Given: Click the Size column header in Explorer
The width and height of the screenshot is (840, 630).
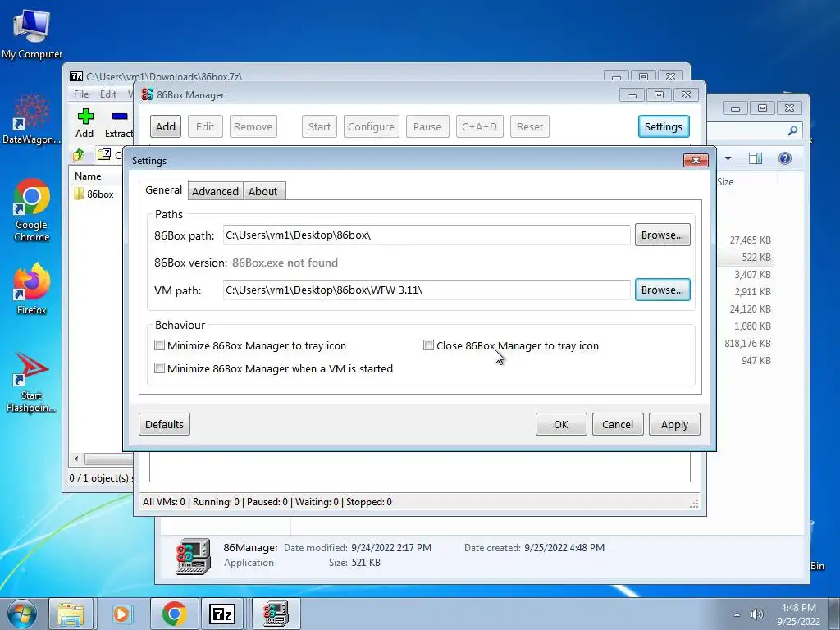Looking at the screenshot, I should (x=725, y=181).
